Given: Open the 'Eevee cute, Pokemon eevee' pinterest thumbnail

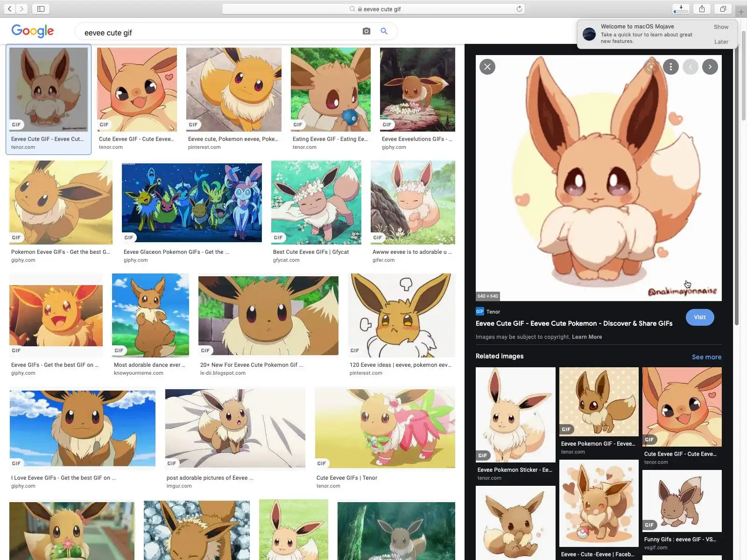Looking at the screenshot, I should click(x=234, y=90).
